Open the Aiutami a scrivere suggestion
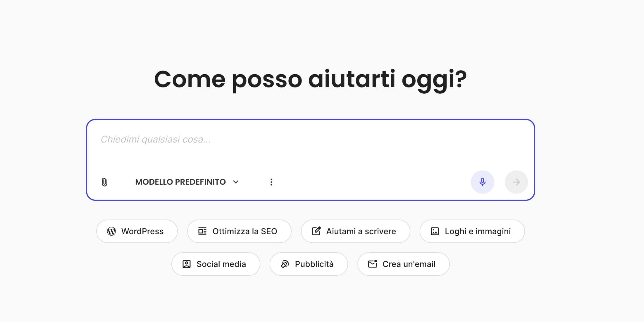The width and height of the screenshot is (644, 322). coord(355,231)
